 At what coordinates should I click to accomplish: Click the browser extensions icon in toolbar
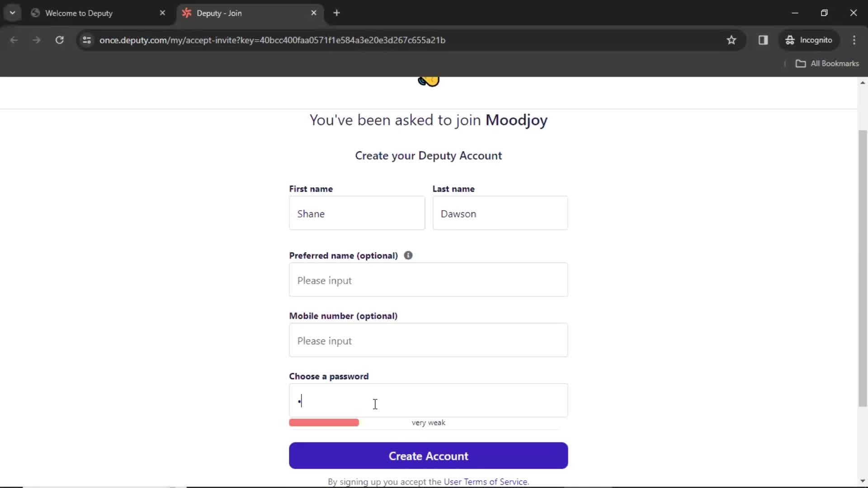click(x=764, y=40)
